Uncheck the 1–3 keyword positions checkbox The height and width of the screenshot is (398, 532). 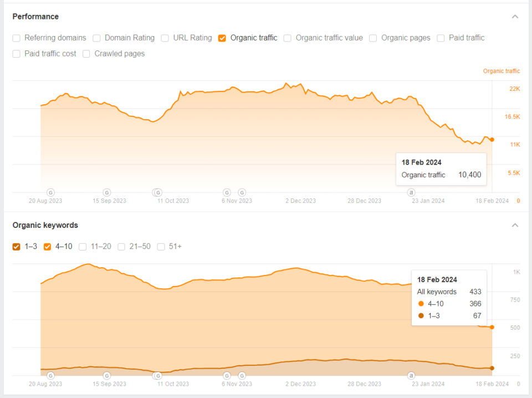click(x=16, y=247)
